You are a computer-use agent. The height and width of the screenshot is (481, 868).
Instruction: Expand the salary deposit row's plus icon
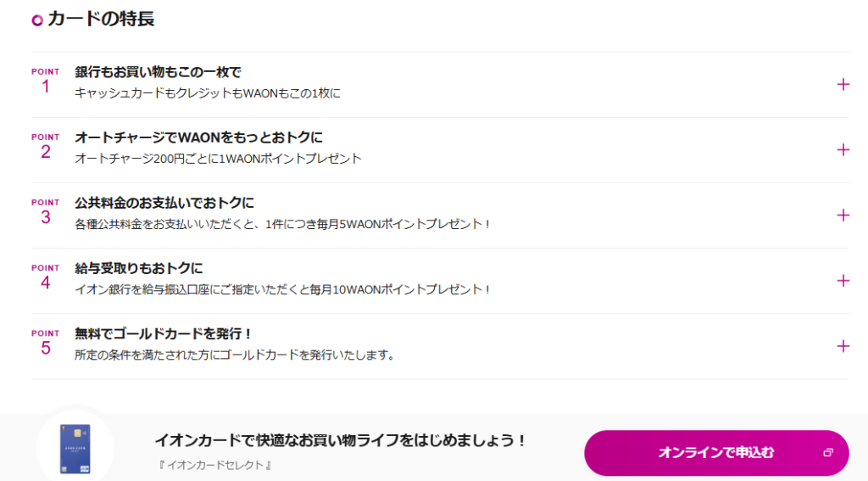(843, 281)
